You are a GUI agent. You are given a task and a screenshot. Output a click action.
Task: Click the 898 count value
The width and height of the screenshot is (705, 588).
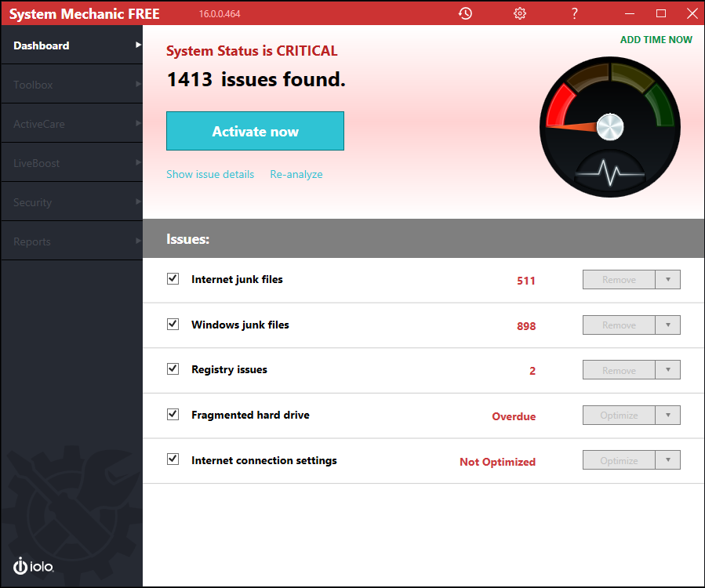click(x=526, y=326)
